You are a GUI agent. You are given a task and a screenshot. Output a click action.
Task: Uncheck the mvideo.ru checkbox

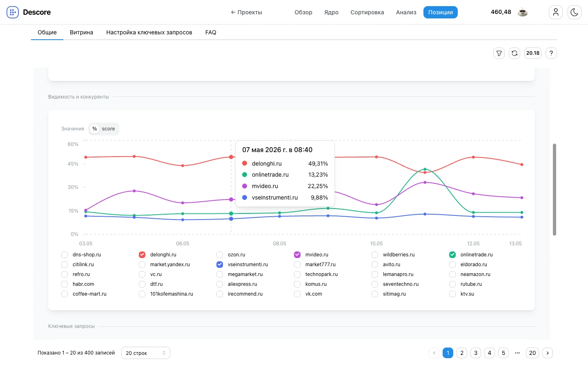tap(297, 255)
